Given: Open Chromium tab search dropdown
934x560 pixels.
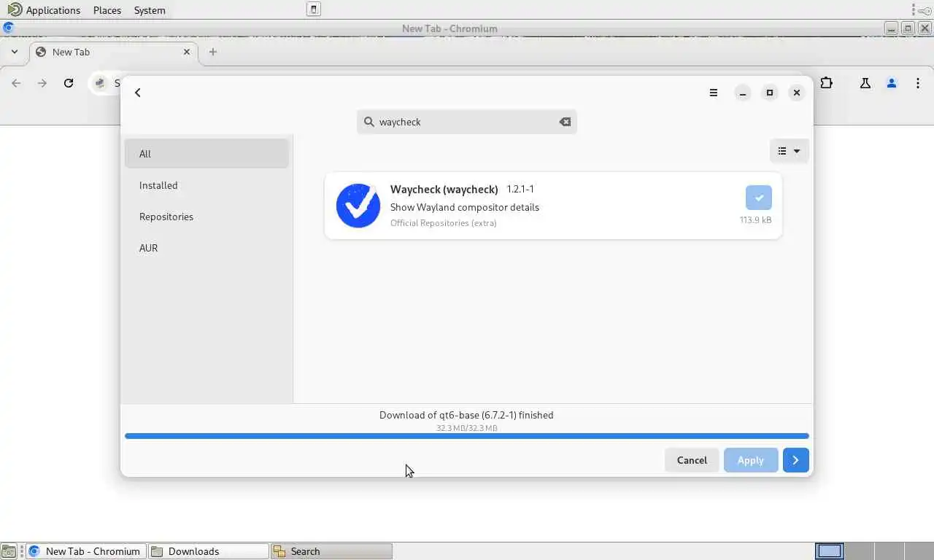Looking at the screenshot, I should click(14, 52).
